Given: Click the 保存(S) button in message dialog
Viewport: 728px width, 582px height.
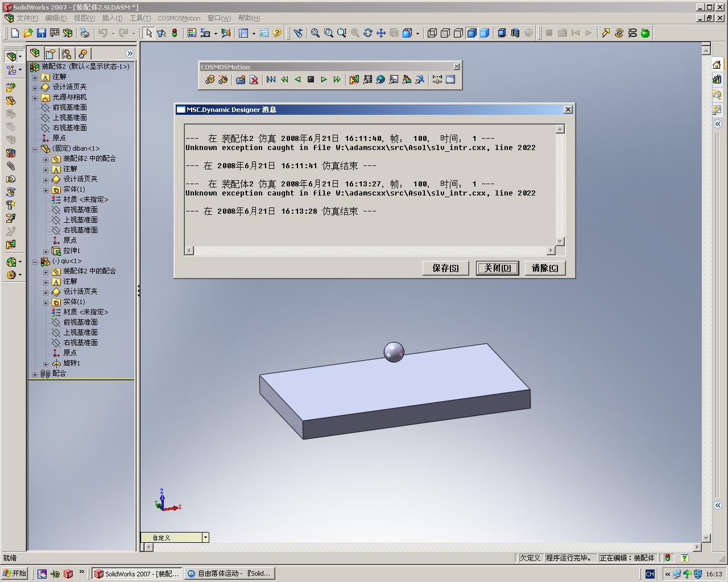Looking at the screenshot, I should point(445,268).
